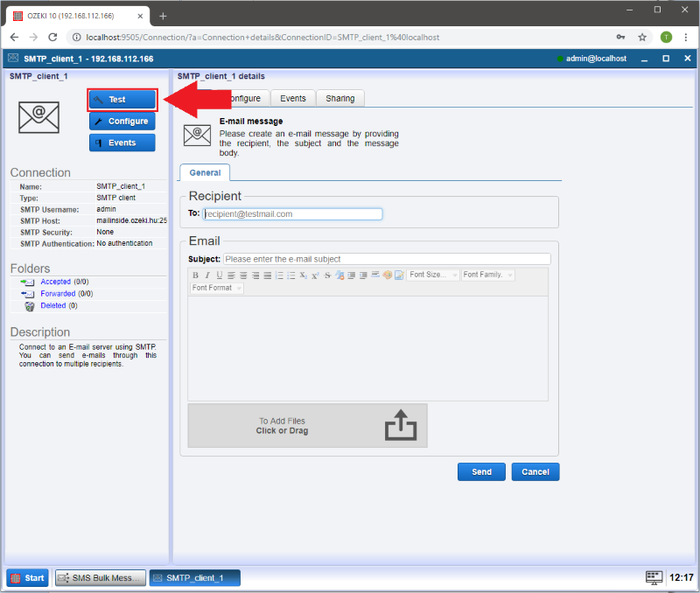Toggle underline formatting in the email editor
Image resolution: width=700 pixels, height=593 pixels.
click(x=219, y=276)
